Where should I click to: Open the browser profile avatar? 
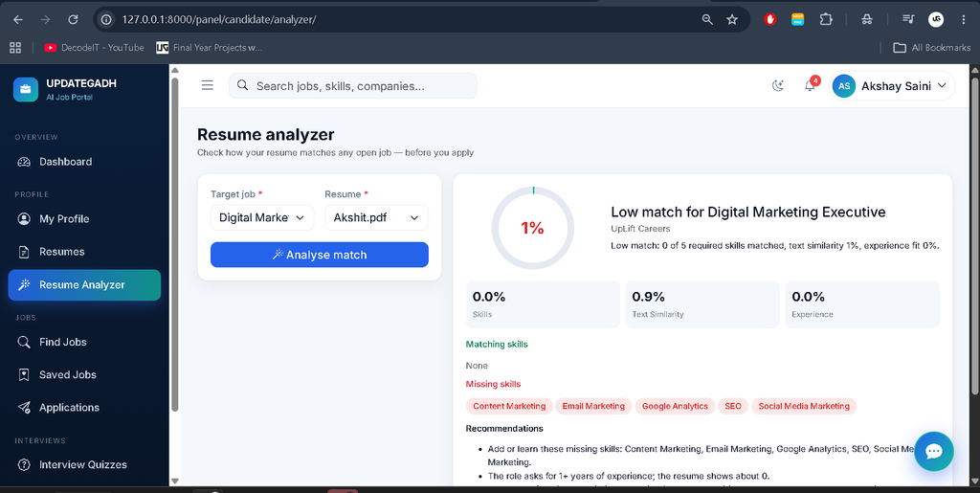click(936, 19)
